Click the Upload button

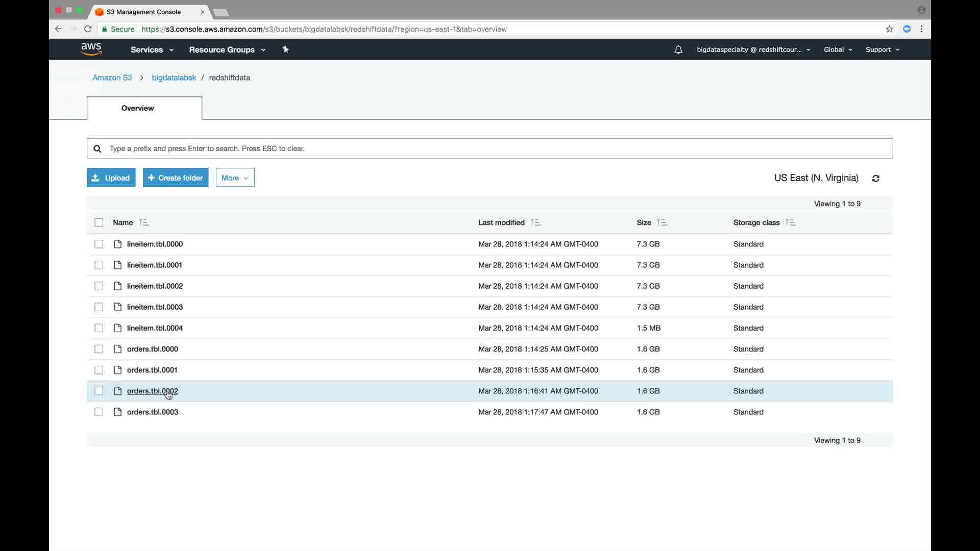111,178
